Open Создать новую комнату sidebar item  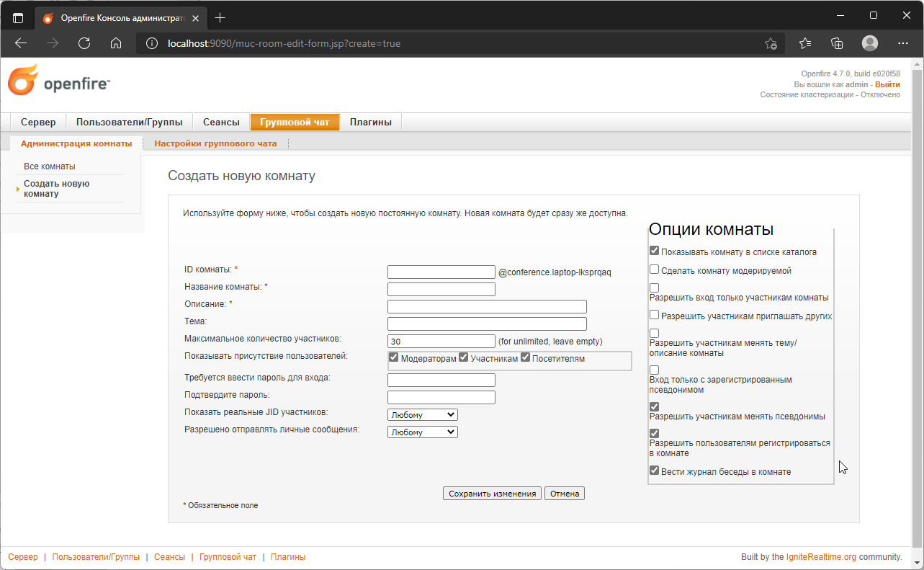click(x=57, y=188)
